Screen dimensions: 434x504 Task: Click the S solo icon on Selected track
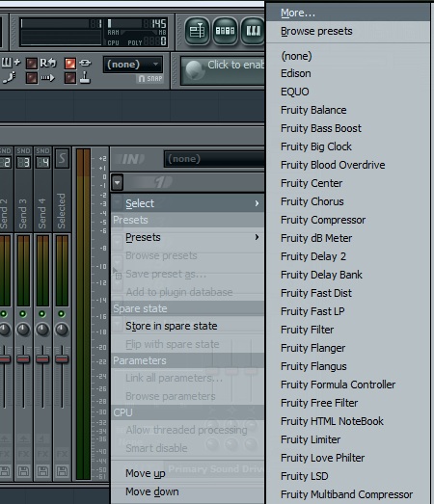[x=62, y=158]
